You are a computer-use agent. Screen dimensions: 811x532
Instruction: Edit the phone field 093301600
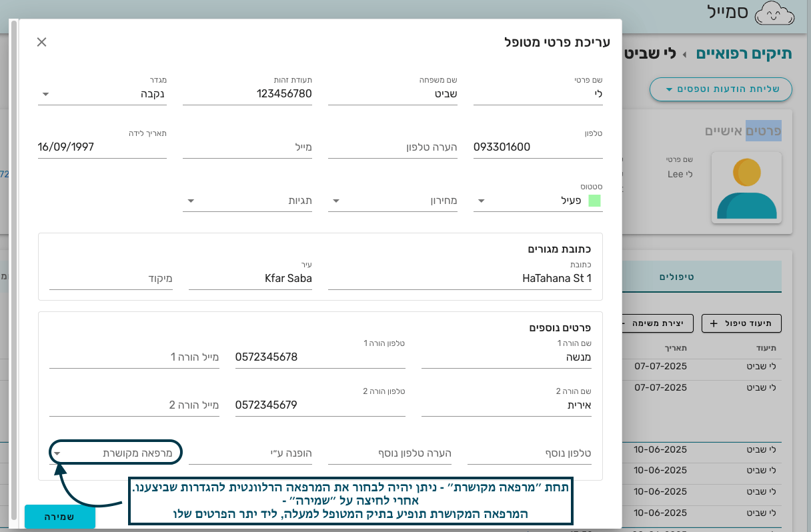coord(538,147)
